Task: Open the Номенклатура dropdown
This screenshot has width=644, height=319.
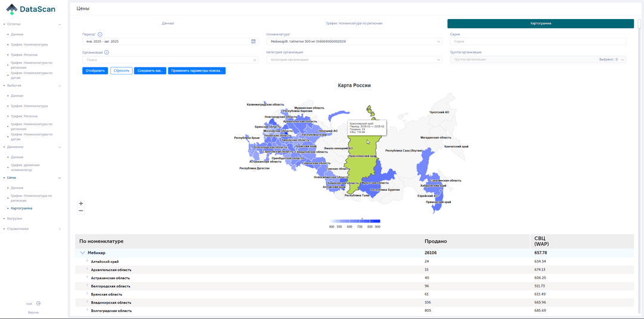Action: pos(354,42)
